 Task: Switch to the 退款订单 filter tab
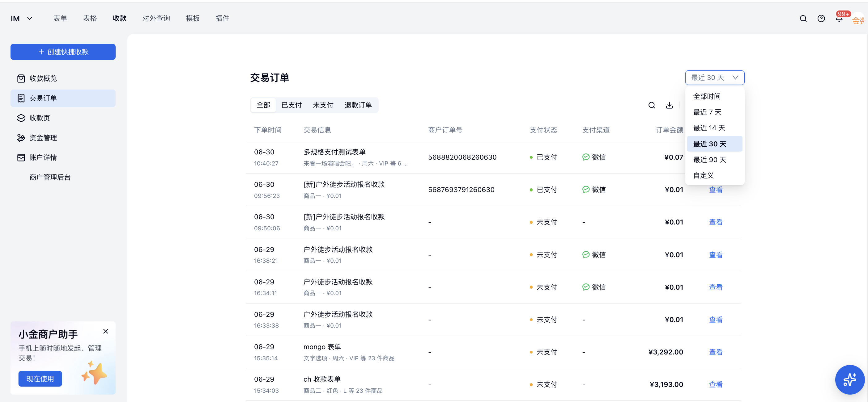click(358, 105)
